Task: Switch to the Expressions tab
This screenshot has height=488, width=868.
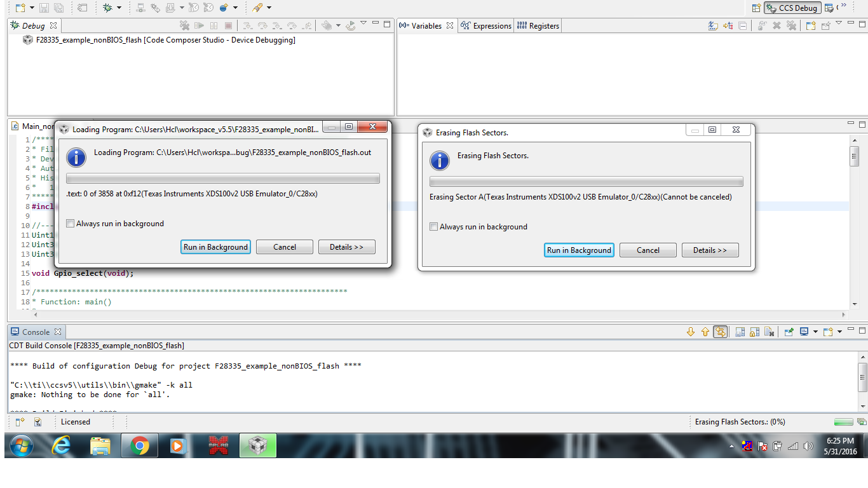Action: (485, 26)
